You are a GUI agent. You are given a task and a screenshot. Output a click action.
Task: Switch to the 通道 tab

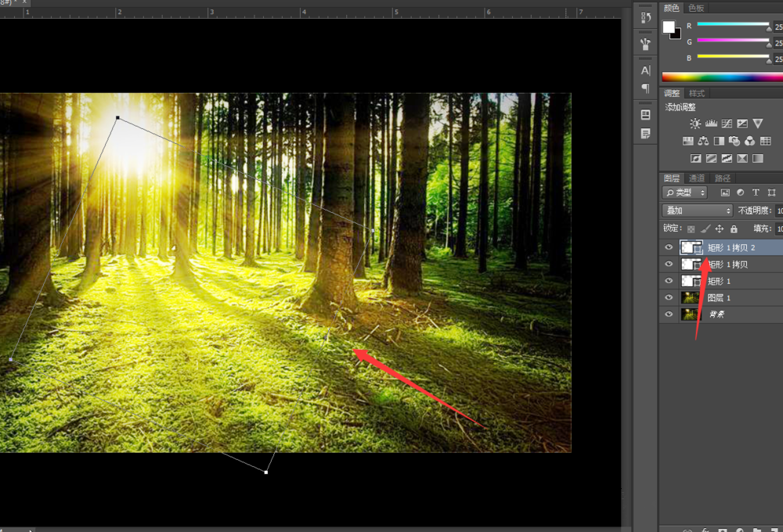coord(696,178)
